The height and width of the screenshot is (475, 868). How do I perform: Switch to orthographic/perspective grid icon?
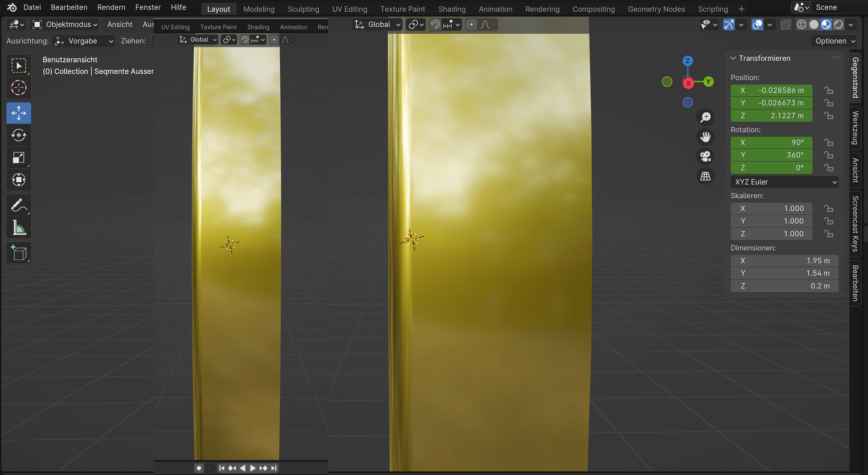(705, 176)
